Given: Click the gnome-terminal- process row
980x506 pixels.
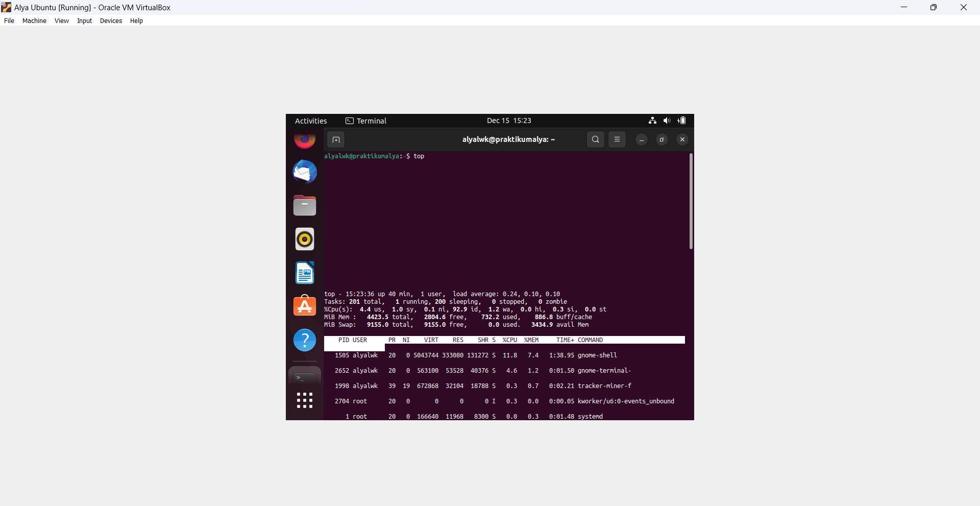Looking at the screenshot, I should click(483, 371).
